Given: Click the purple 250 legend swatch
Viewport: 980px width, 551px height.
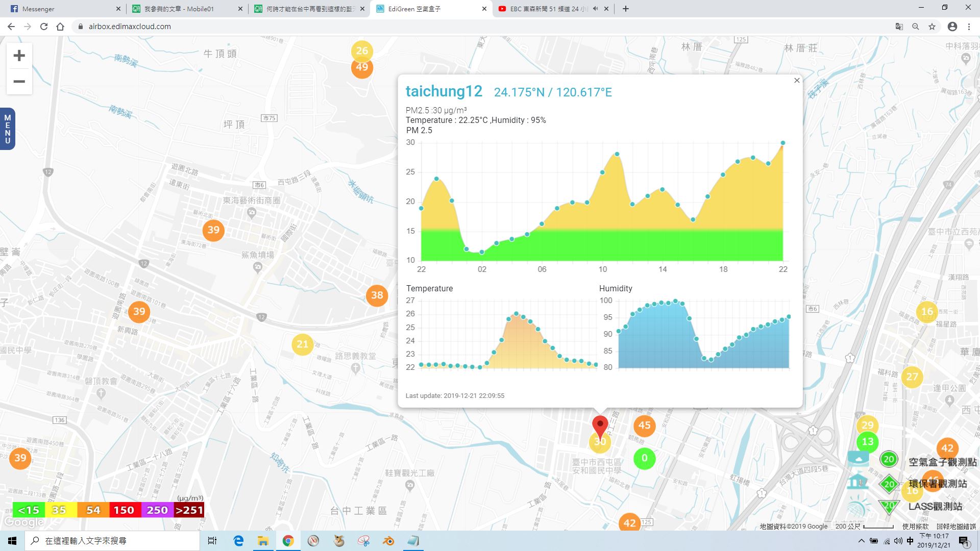Looking at the screenshot, I should point(157,510).
